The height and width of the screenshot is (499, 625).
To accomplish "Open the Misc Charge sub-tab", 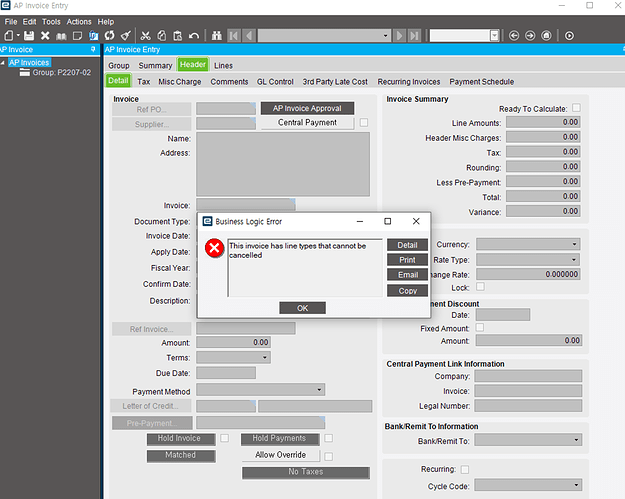I will point(180,82).
